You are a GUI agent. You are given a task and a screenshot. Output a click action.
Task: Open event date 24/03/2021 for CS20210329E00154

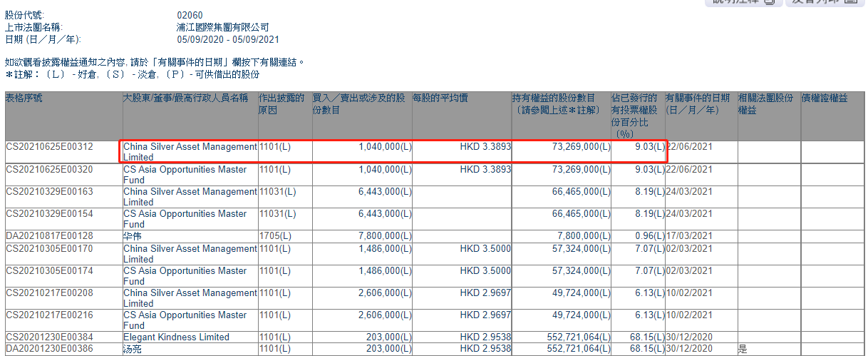point(690,214)
